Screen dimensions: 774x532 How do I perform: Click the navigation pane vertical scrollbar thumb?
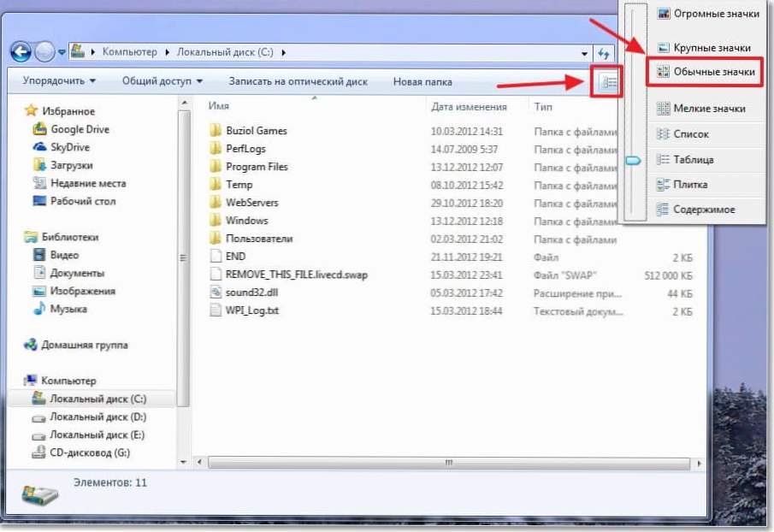(x=184, y=258)
